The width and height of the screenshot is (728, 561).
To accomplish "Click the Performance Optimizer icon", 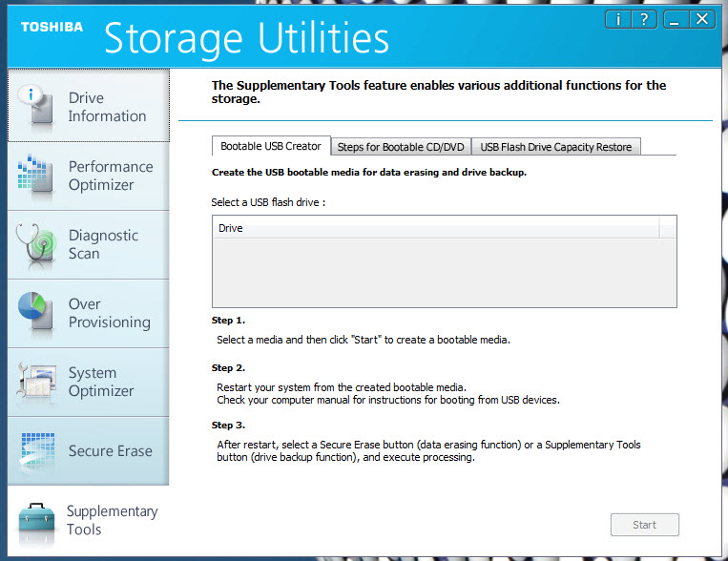I will point(33,175).
